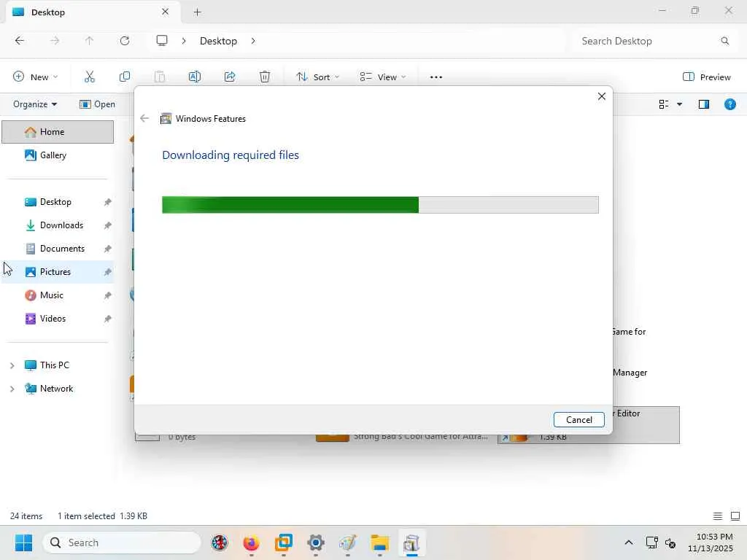747x560 pixels.
Task: Cancel the Windows Features download
Action: [x=578, y=419]
